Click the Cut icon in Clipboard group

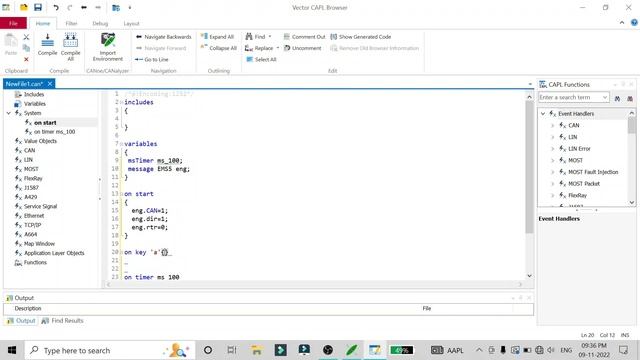[x=26, y=37]
